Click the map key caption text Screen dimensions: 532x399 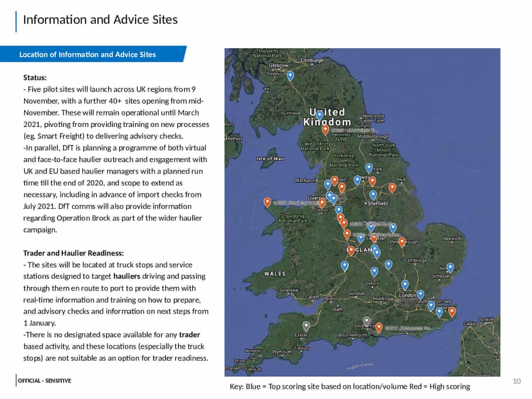(x=350, y=387)
